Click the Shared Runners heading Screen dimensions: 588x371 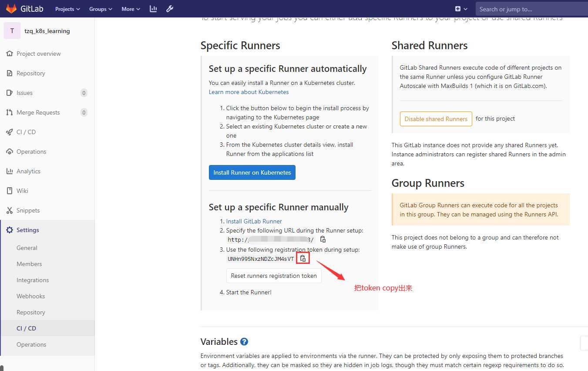click(430, 46)
